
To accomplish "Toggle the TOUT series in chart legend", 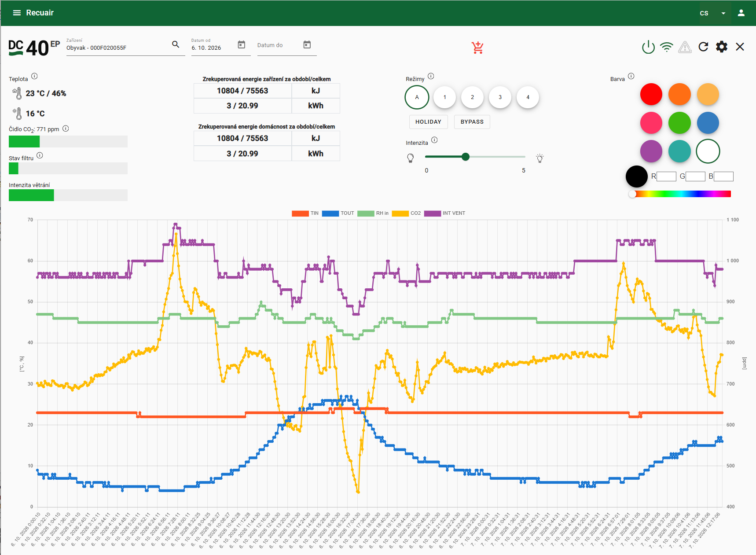I will (338, 213).
